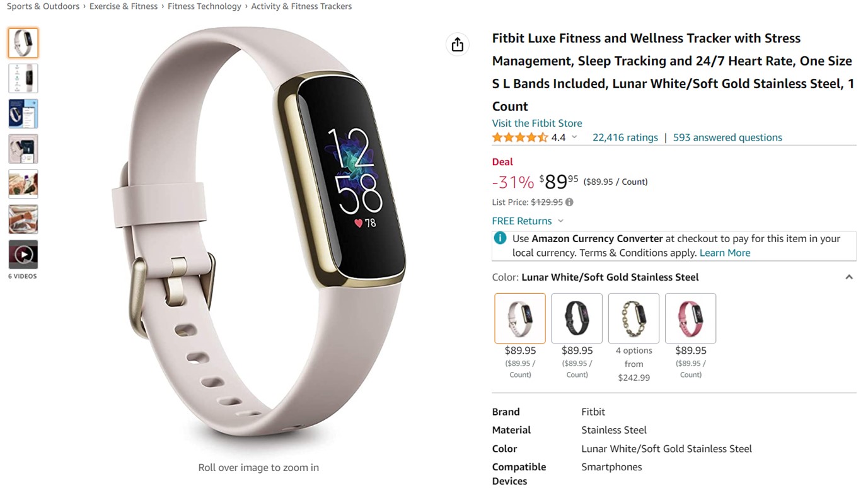Click the star rating icons
Viewport: 868px width, 488px height.
click(x=520, y=137)
